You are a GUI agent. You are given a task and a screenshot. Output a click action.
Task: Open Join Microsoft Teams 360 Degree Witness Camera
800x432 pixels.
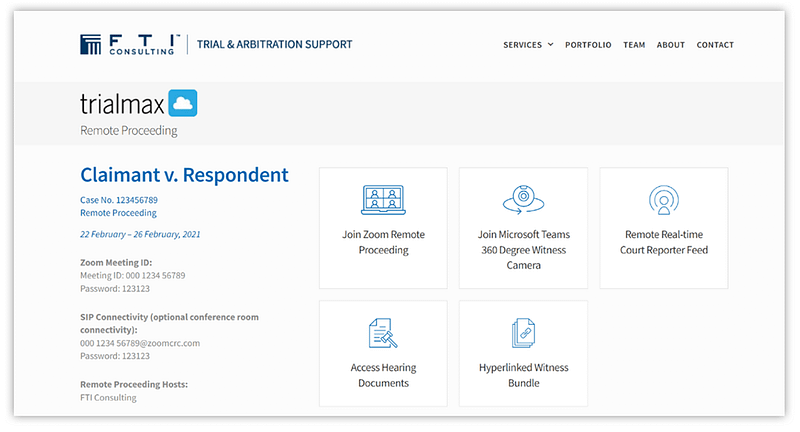[x=523, y=228]
